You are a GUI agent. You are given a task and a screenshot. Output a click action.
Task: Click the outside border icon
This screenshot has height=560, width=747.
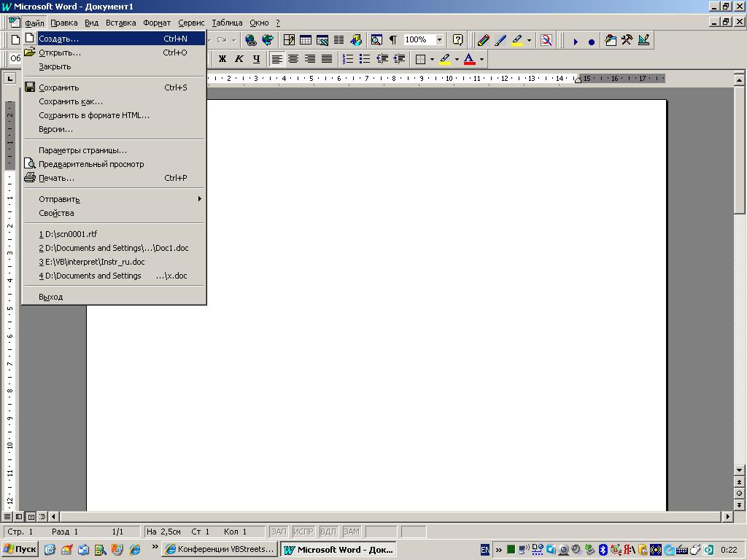(420, 60)
